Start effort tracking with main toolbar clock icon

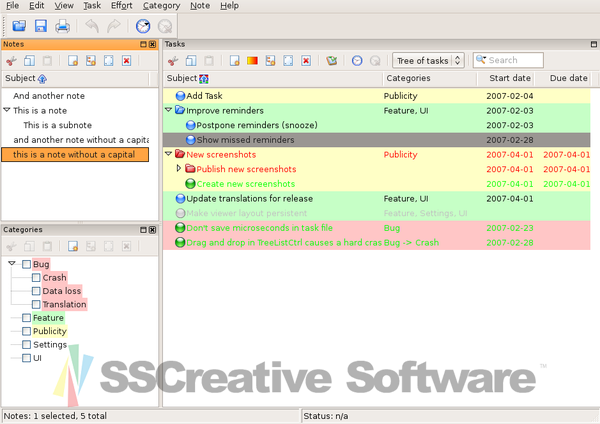point(143,26)
